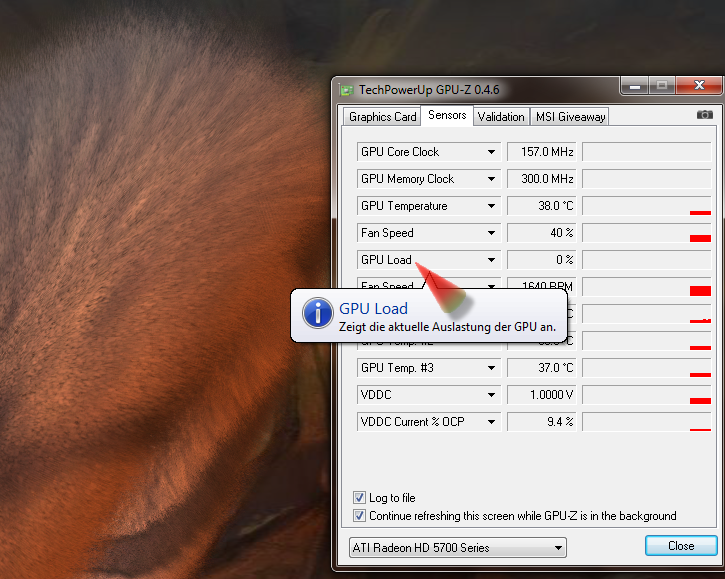Click the 300.0 MHz memory clock value
Image resolution: width=725 pixels, height=579 pixels.
[x=541, y=179]
